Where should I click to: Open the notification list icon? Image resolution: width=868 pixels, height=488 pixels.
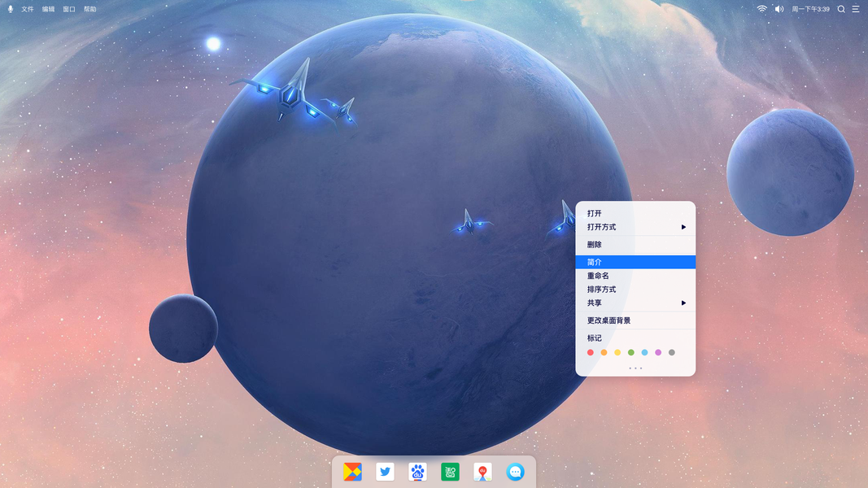click(855, 9)
